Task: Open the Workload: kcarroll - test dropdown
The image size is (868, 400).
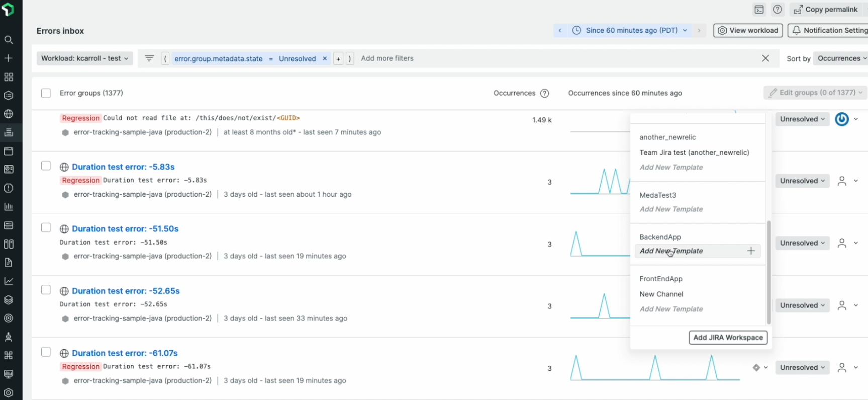Action: 84,58
